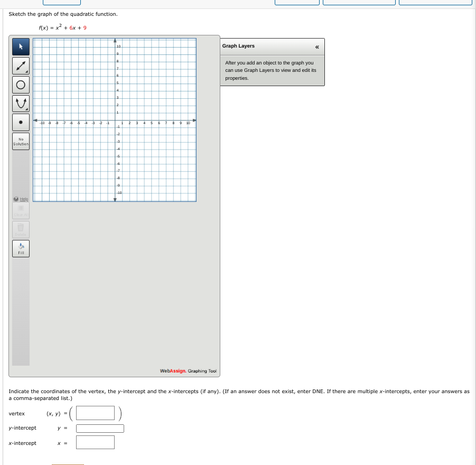Click the No Solution button
476x465 pixels.
coord(20,140)
